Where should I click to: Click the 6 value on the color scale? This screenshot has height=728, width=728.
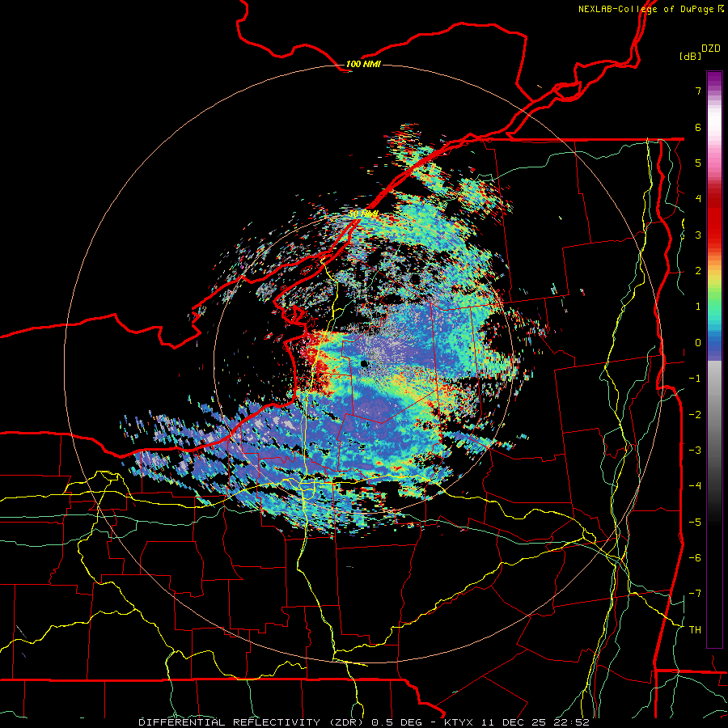coord(698,127)
